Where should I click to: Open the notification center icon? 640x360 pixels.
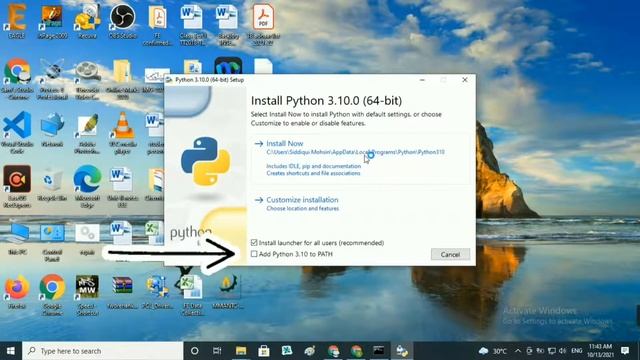[x=624, y=351]
